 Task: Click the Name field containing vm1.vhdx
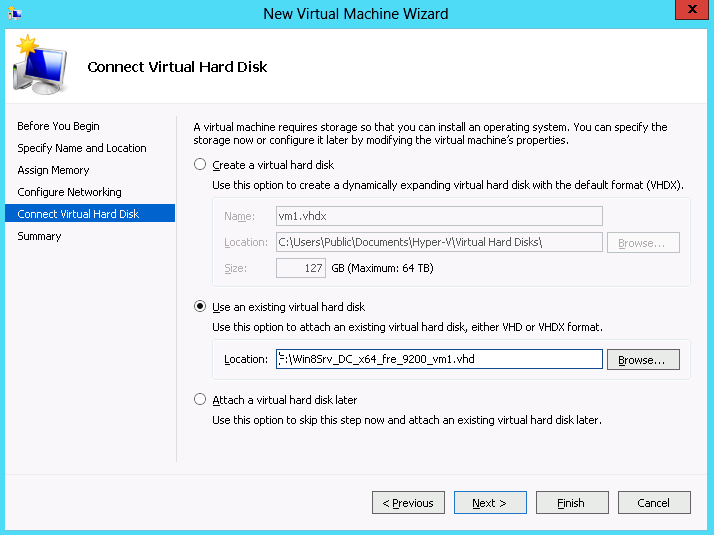pyautogui.click(x=438, y=216)
